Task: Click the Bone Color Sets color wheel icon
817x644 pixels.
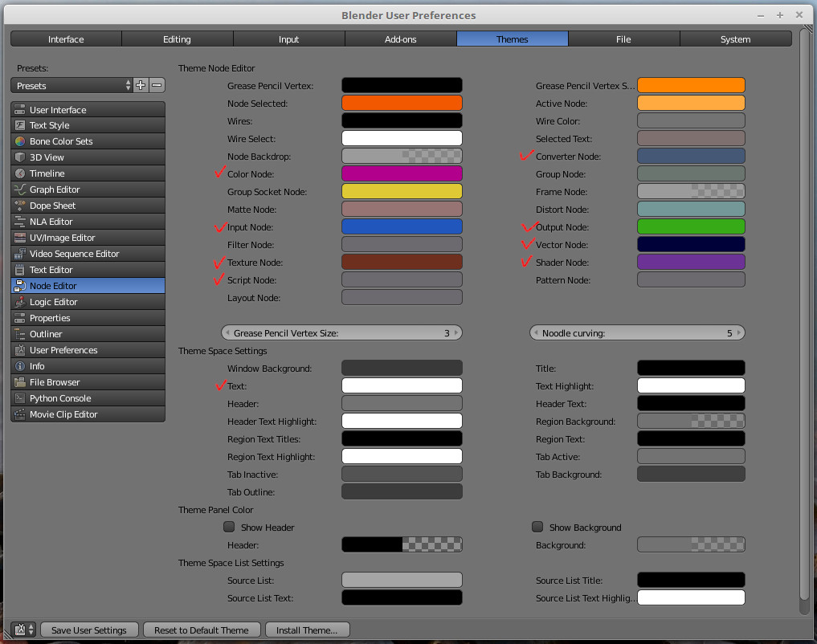Action: click(20, 141)
